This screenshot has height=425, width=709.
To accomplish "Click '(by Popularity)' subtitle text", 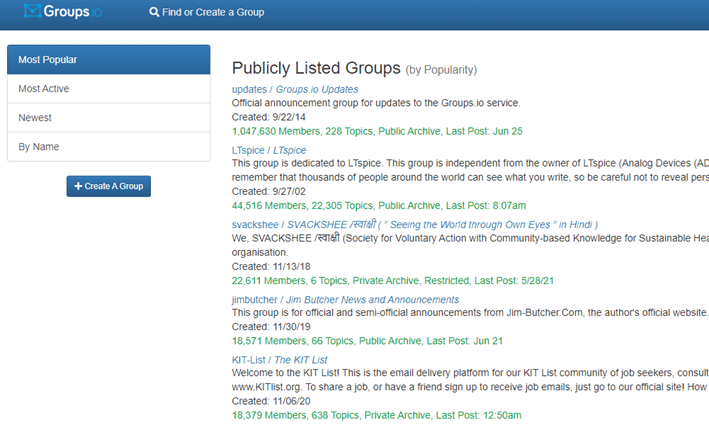I will click(x=441, y=70).
